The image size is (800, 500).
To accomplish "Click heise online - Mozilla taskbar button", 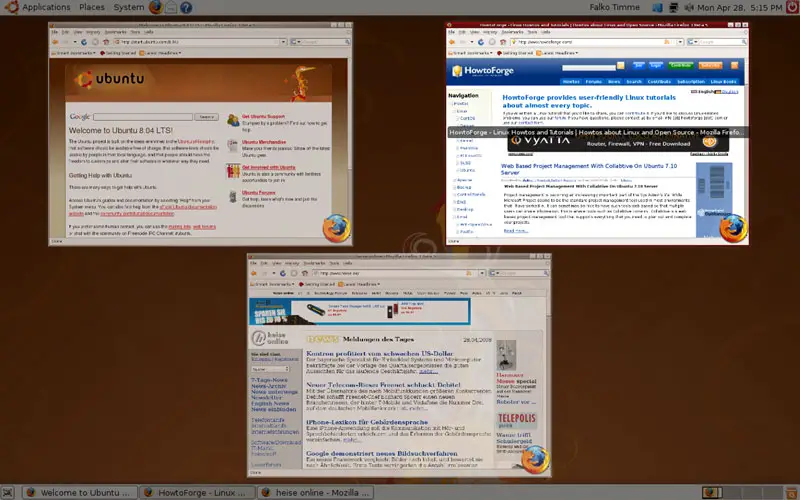I will tap(315, 492).
